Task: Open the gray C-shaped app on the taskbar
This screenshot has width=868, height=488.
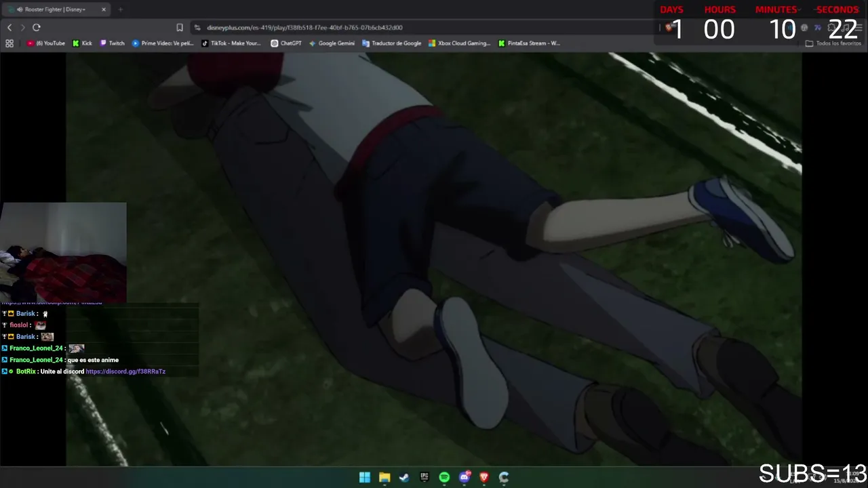Action: [504, 477]
